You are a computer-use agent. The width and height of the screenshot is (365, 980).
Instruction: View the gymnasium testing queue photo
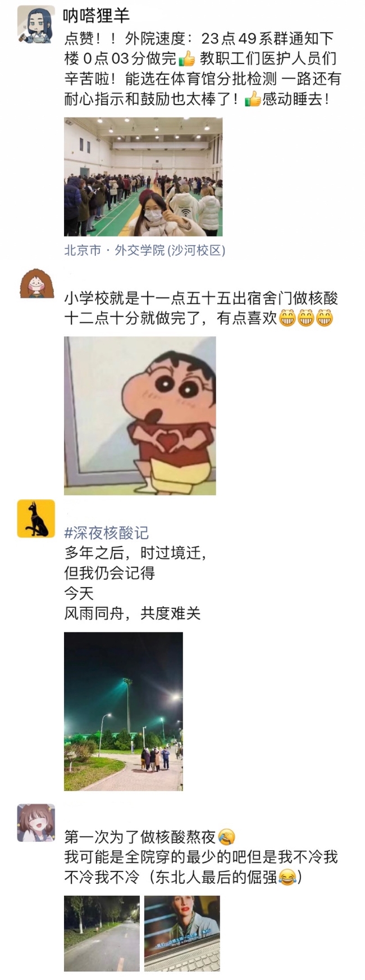(143, 177)
